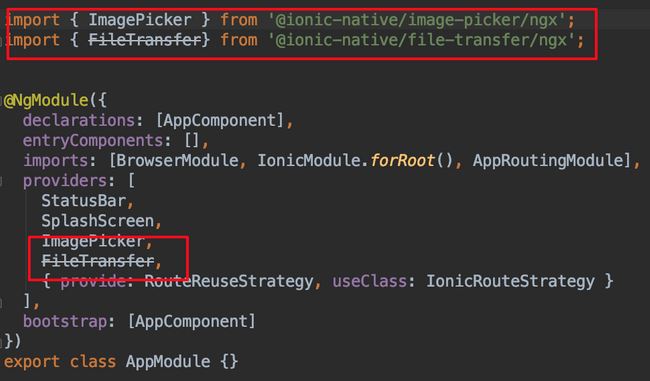Click RouteReuseStrategy token
Image resolution: width=650 pixels, height=381 pixels.
click(229, 281)
